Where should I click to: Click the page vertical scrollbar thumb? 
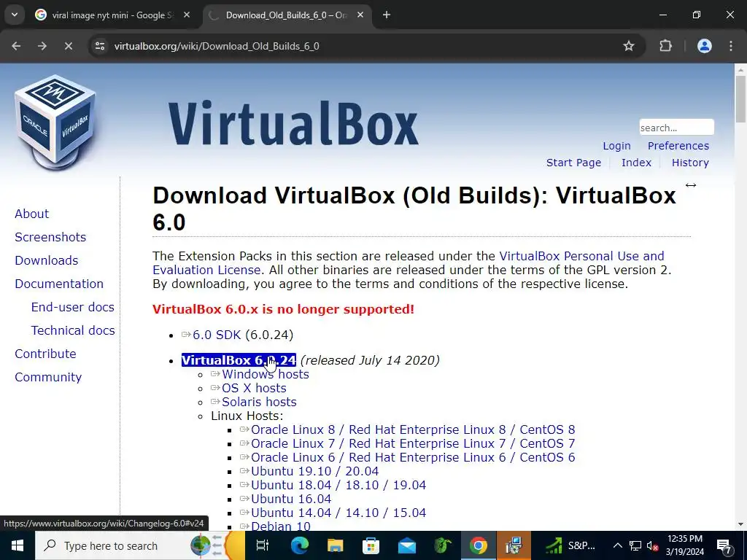tap(740, 99)
